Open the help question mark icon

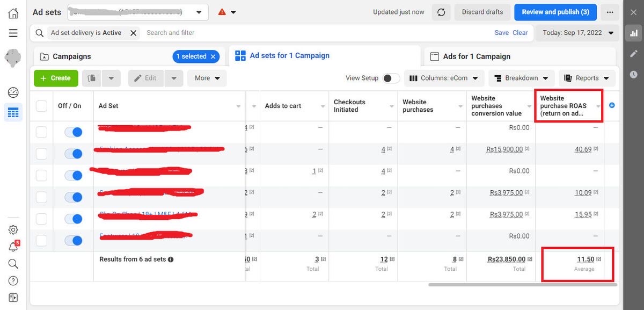click(x=13, y=280)
